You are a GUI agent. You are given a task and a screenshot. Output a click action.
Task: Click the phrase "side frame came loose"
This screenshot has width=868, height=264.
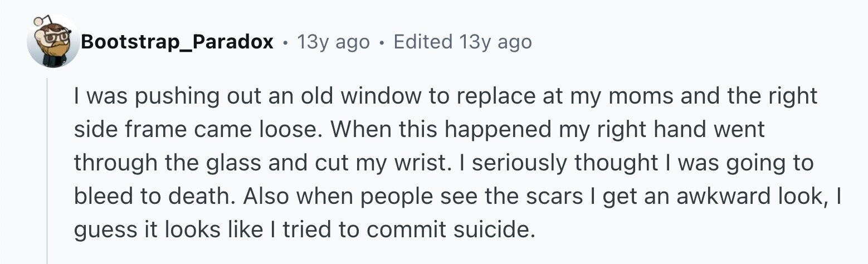(197, 130)
